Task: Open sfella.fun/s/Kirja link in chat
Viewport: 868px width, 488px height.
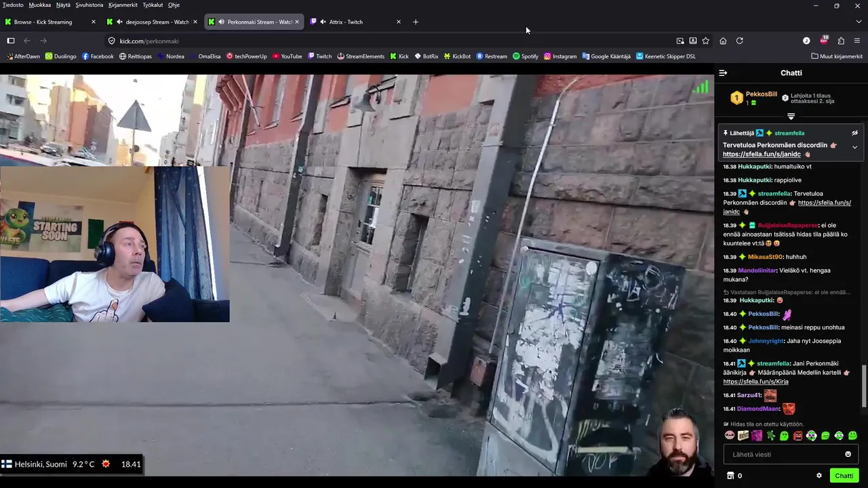Action: coord(755,382)
